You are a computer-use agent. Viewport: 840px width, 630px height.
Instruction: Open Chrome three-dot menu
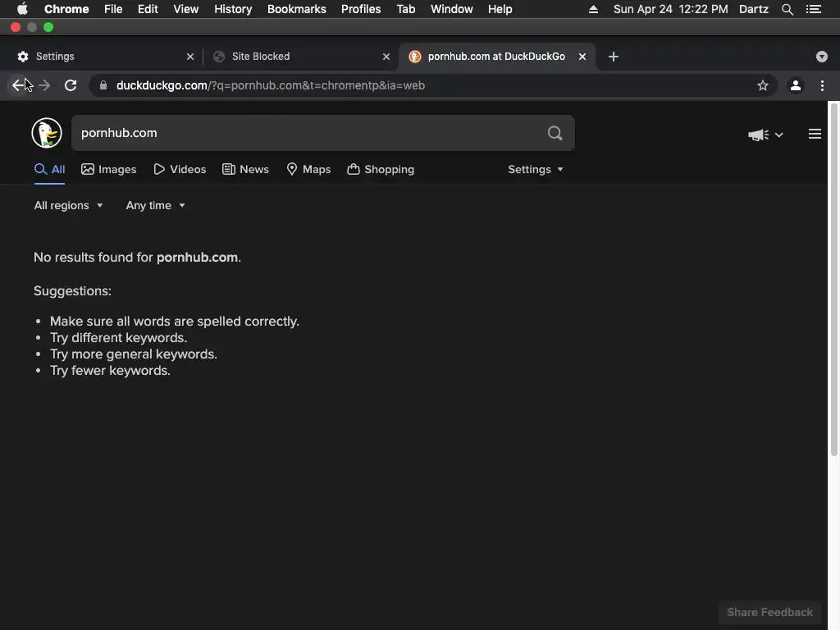822,85
